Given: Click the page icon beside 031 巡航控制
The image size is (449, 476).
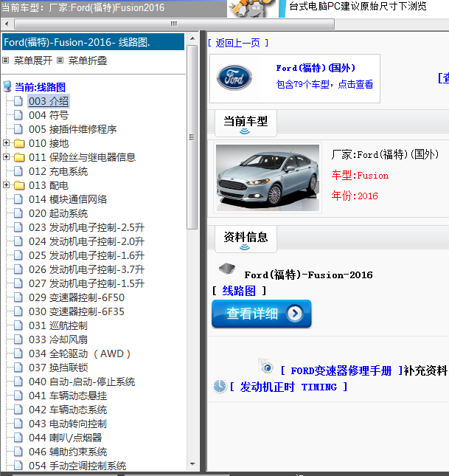Looking at the screenshot, I should [18, 325].
